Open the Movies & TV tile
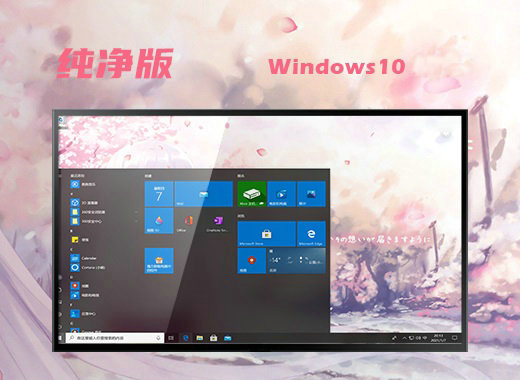This screenshot has width=520, height=380. tap(282, 194)
